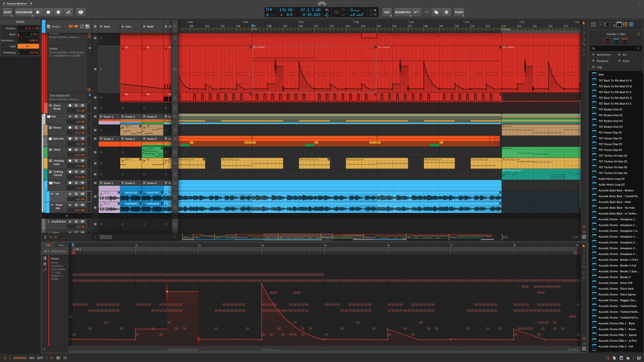Click the Bridge cue marker in timeline
This screenshot has height=362, width=644.
tap(507, 29)
